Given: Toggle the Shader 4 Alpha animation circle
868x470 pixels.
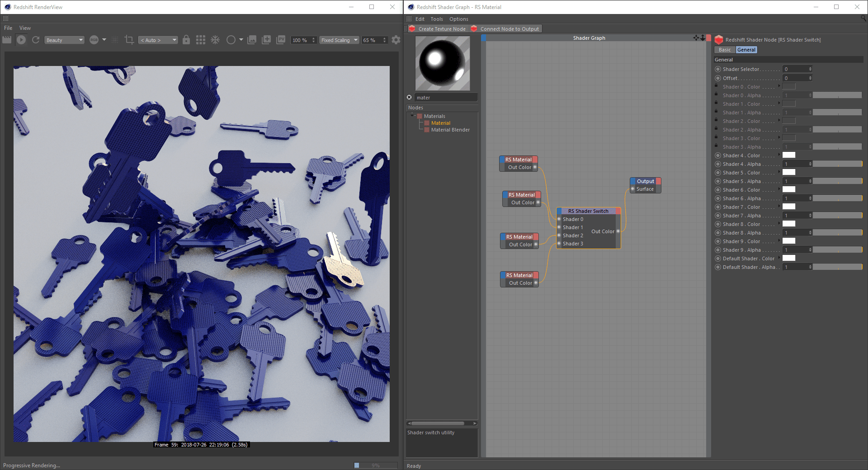Looking at the screenshot, I should 718,164.
